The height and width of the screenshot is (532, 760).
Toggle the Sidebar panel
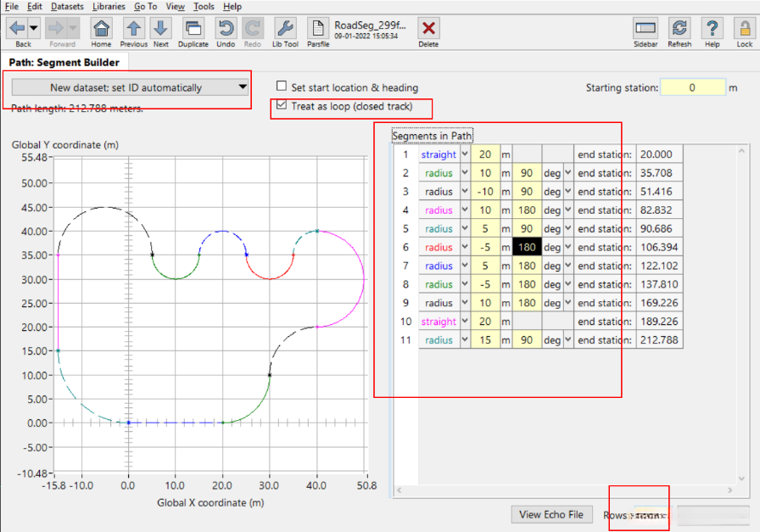[x=645, y=29]
